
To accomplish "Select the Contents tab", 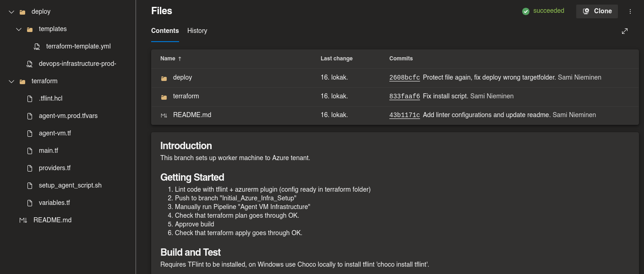I will [165, 31].
